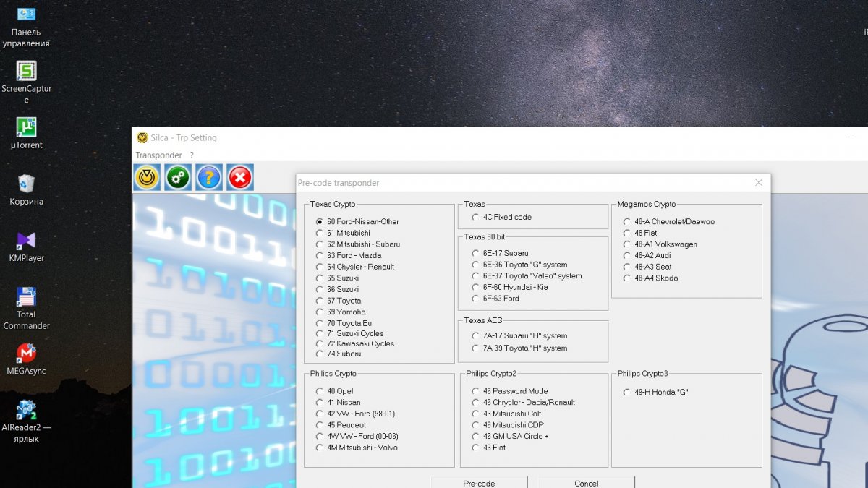Image resolution: width=868 pixels, height=488 pixels.
Task: Open the ScreenCapture desktop icon
Action: click(26, 82)
